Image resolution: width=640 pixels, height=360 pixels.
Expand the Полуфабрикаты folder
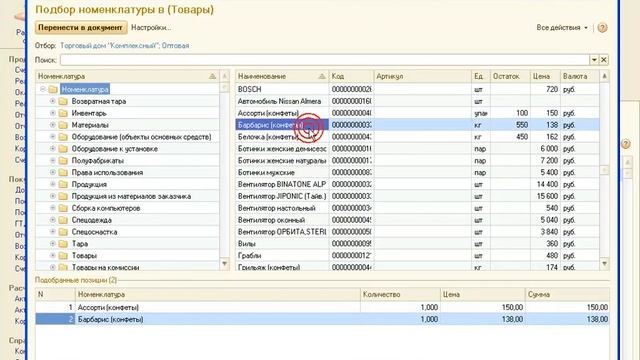point(53,160)
